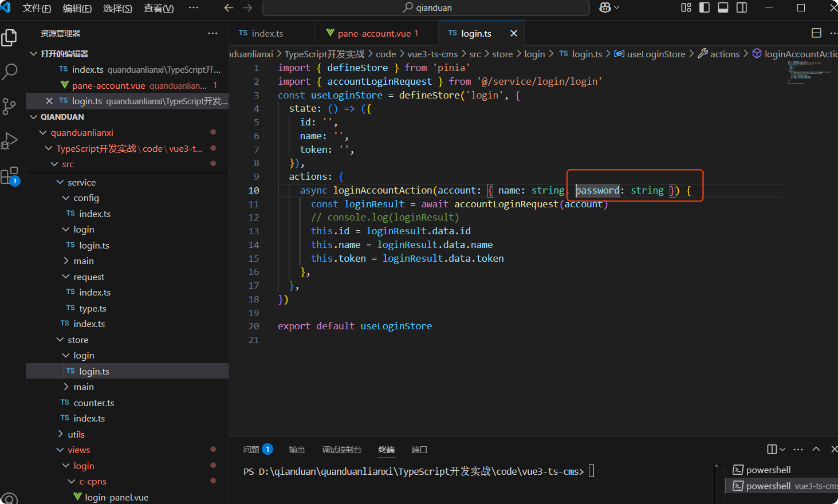Click useLoginStore in the breadcrumb
Screen dimensions: 838x504
pos(655,54)
